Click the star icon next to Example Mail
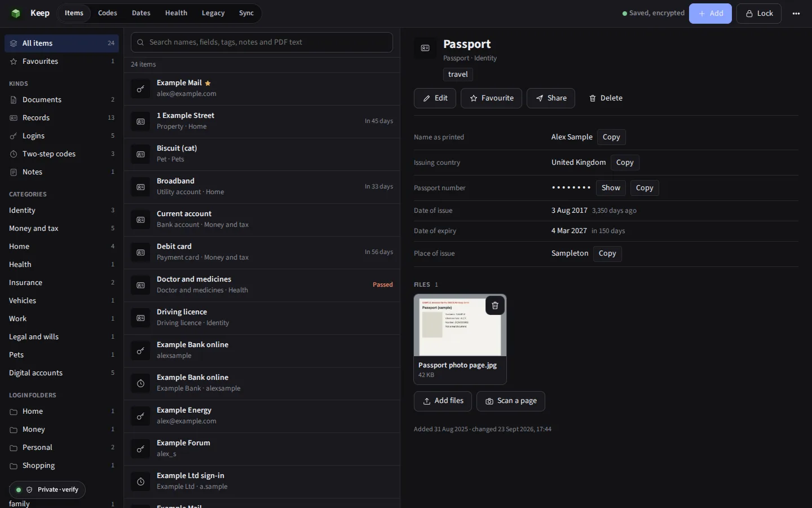The height and width of the screenshot is (508, 812). point(208,83)
